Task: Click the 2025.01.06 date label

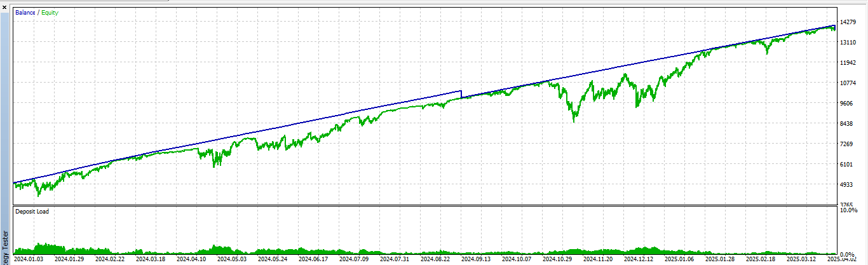Action: point(680,259)
